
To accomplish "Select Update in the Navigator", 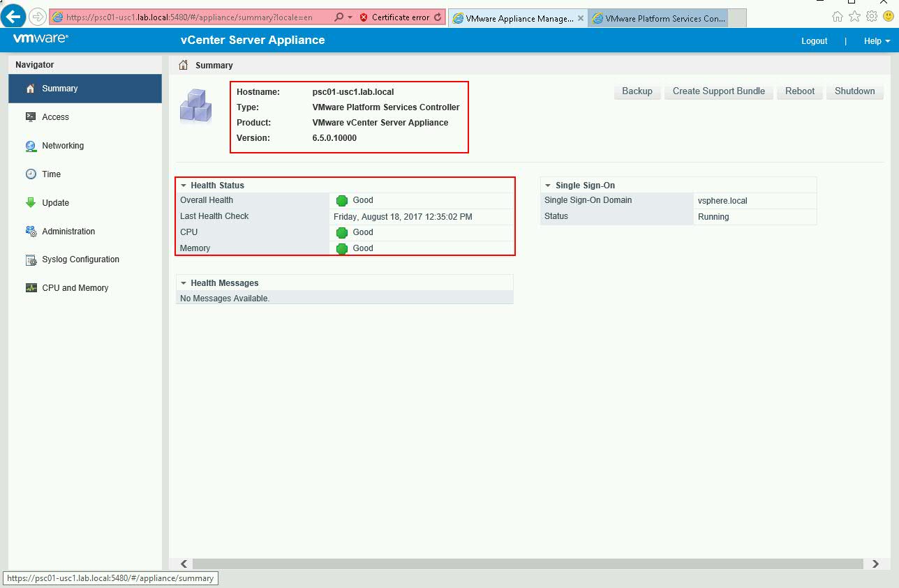I will 85,203.
